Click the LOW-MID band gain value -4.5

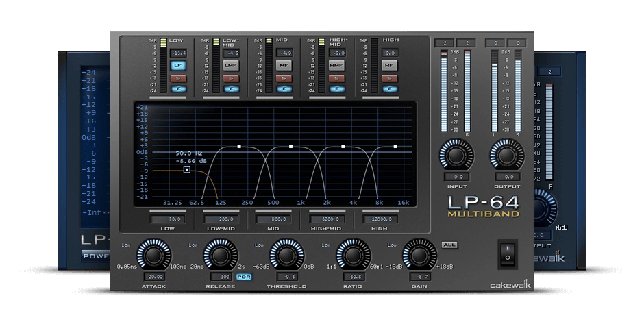(232, 53)
